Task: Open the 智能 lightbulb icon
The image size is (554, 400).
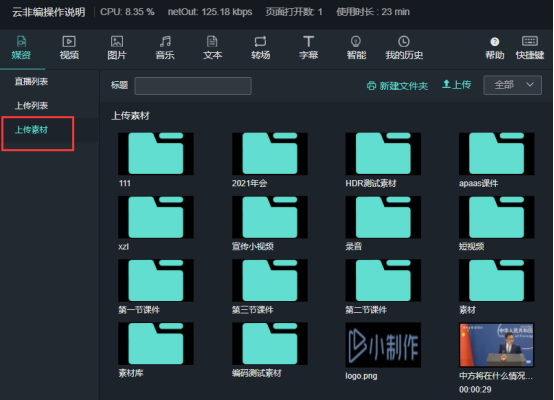Action: point(356,41)
